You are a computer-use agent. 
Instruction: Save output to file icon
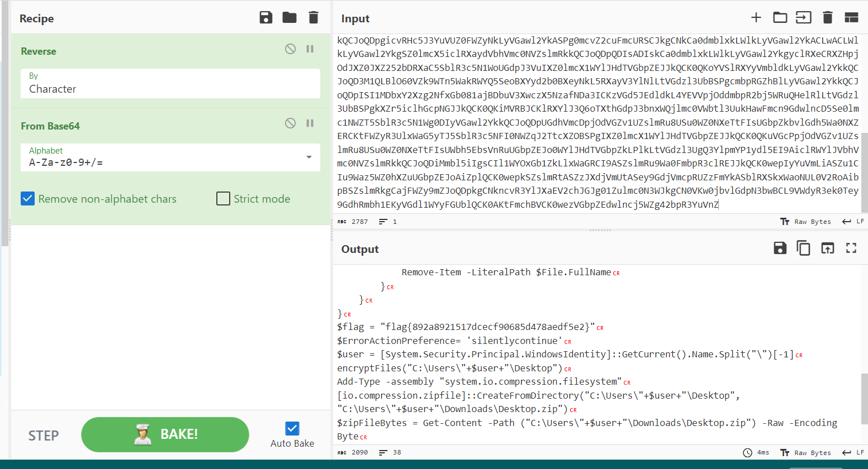780,248
